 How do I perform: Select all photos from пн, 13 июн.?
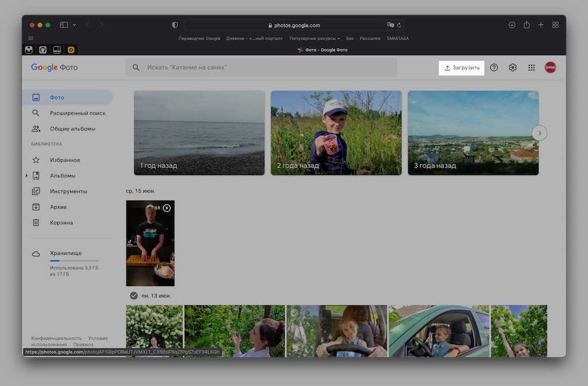(134, 295)
